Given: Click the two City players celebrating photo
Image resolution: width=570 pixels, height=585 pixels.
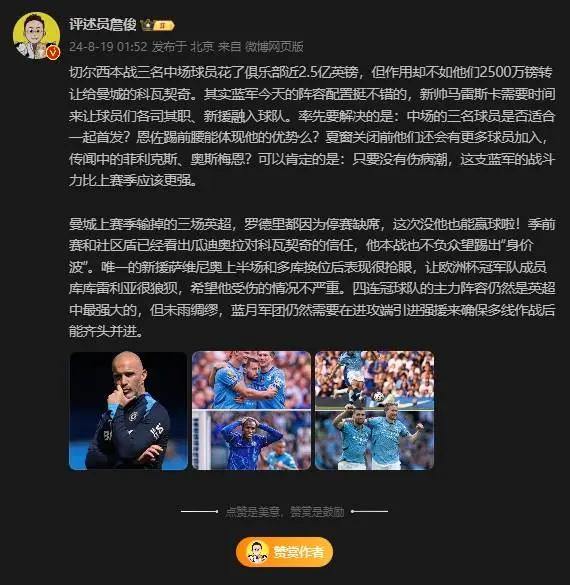Looking at the screenshot, I should [374, 441].
